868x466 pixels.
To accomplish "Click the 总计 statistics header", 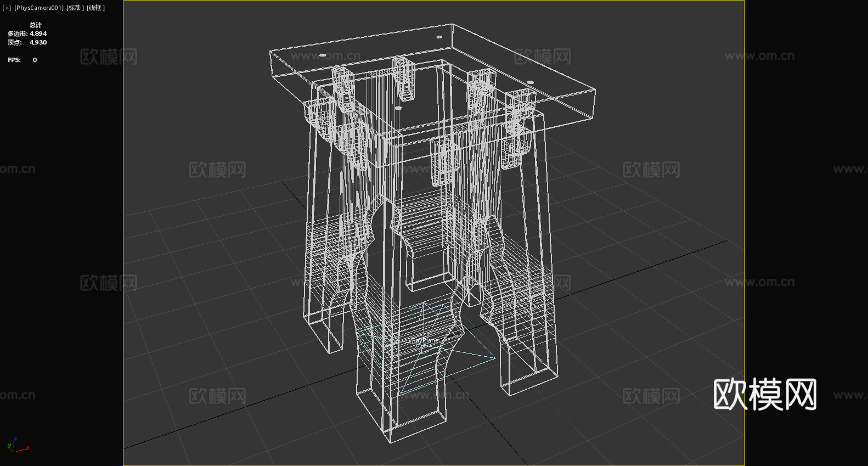I will tap(36, 25).
